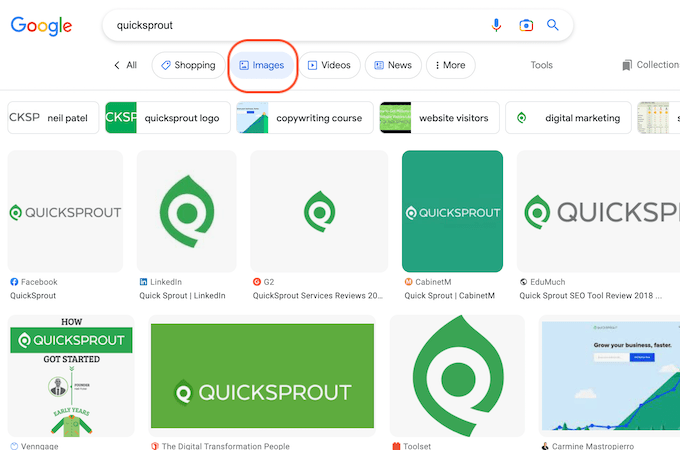Click the Toolset source label
This screenshot has width=680, height=450.
click(417, 446)
